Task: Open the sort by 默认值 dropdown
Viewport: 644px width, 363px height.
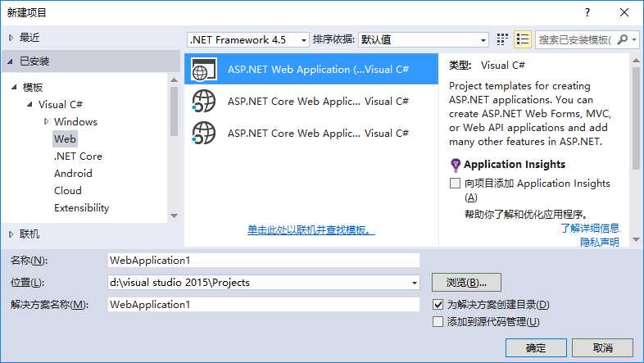Action: coord(424,40)
